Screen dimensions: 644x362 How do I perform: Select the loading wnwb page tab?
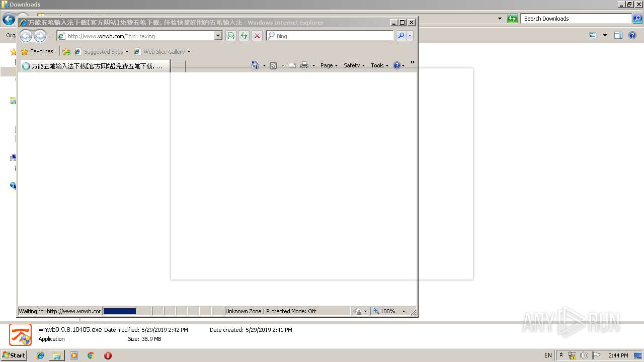coord(95,66)
